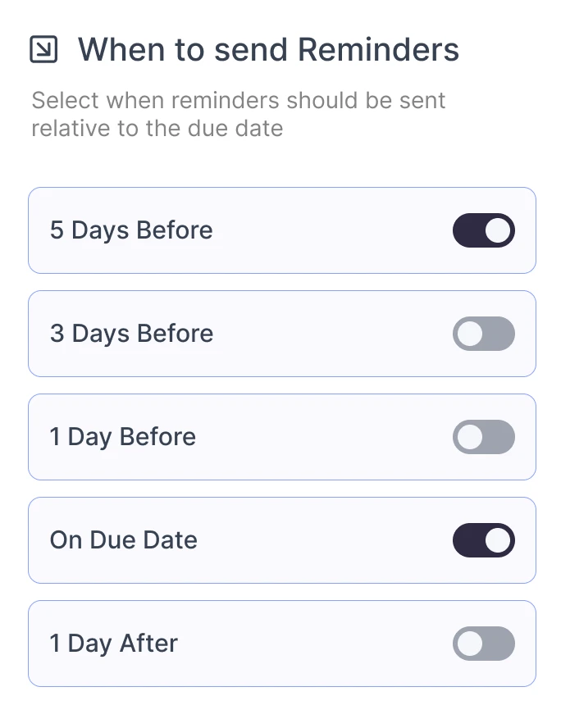561x728 pixels.
Task: Select the "1 Day After" label
Action: 114,644
